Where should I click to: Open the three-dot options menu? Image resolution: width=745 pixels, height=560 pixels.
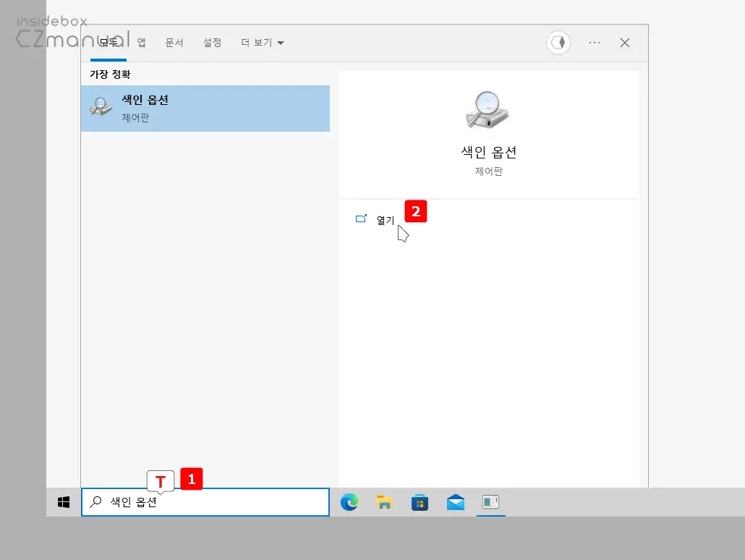(x=595, y=43)
